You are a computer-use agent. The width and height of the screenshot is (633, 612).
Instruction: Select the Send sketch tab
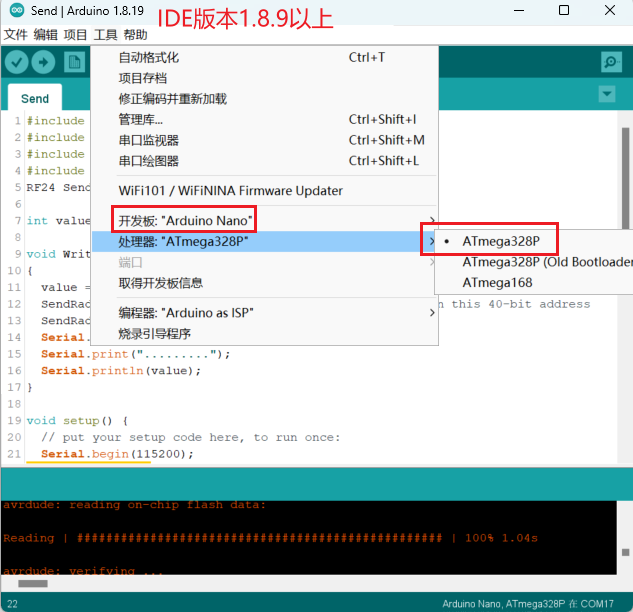(x=35, y=99)
